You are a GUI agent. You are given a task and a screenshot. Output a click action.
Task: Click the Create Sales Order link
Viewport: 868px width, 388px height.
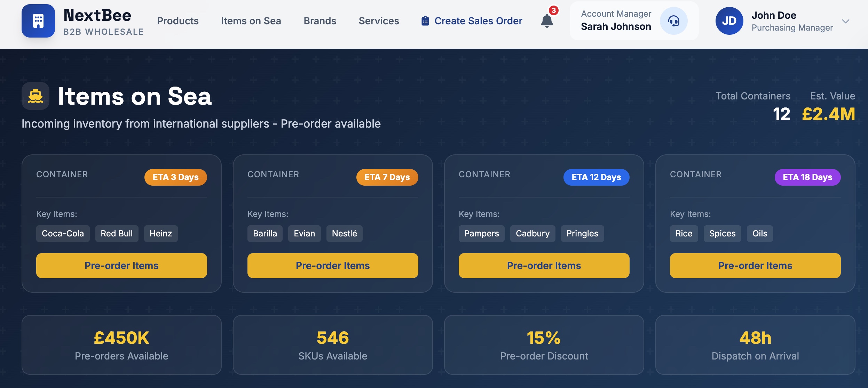tap(478, 21)
